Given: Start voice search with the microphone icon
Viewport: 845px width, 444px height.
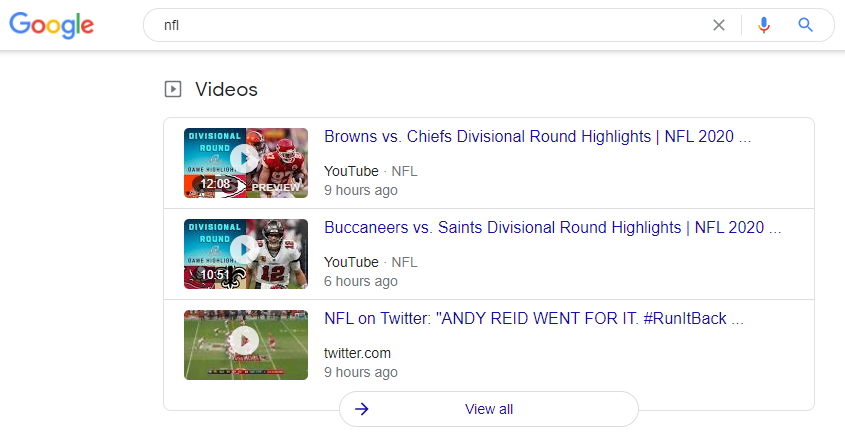Looking at the screenshot, I should tap(764, 25).
